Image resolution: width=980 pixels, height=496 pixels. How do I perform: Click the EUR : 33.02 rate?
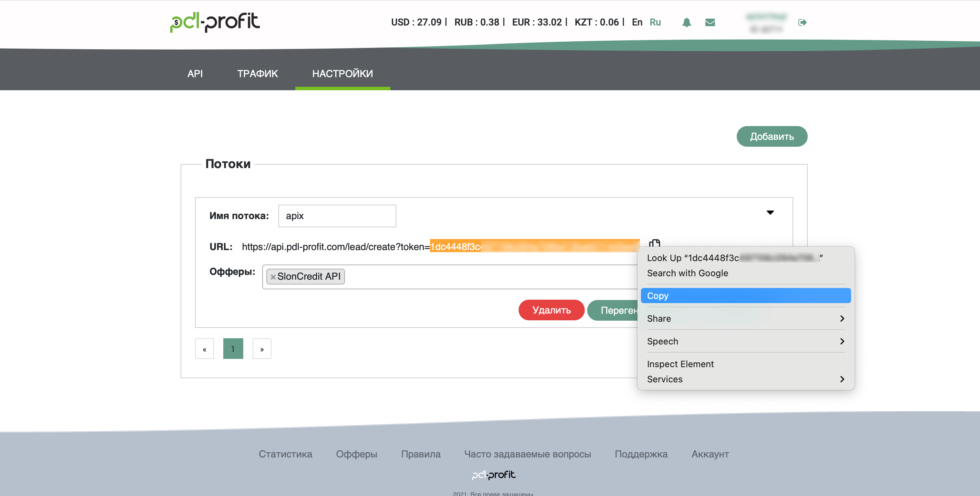coord(537,22)
